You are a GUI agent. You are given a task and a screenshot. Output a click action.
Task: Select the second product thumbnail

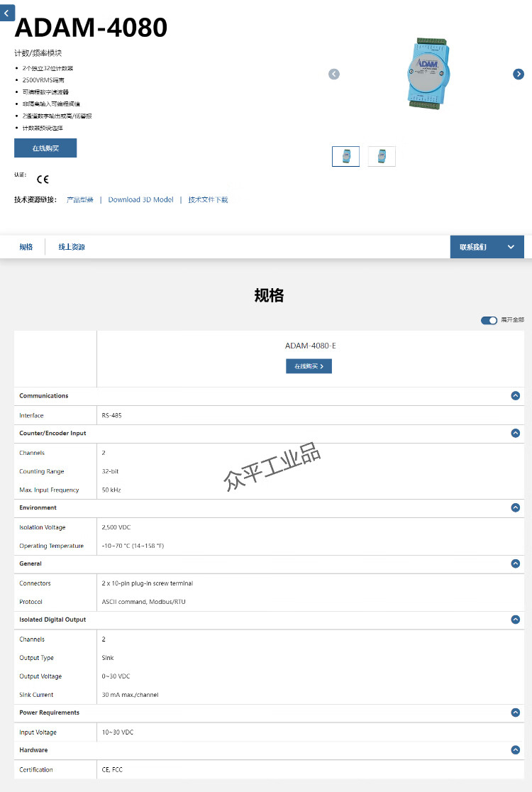click(x=382, y=156)
